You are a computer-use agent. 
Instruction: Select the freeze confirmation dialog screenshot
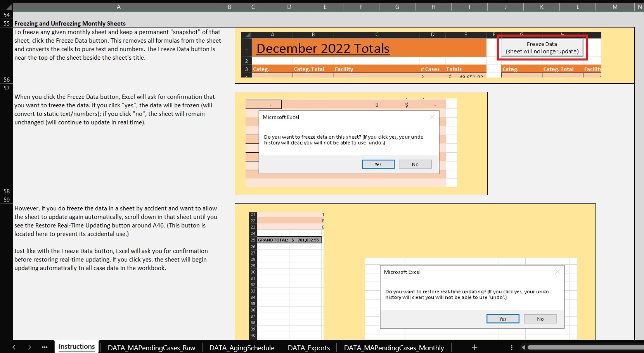[x=361, y=143]
